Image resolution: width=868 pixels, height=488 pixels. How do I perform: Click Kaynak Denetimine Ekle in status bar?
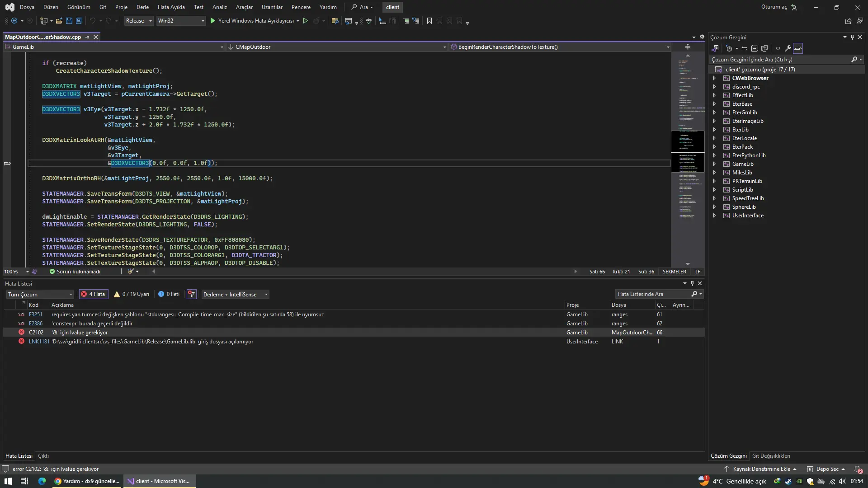760,469
